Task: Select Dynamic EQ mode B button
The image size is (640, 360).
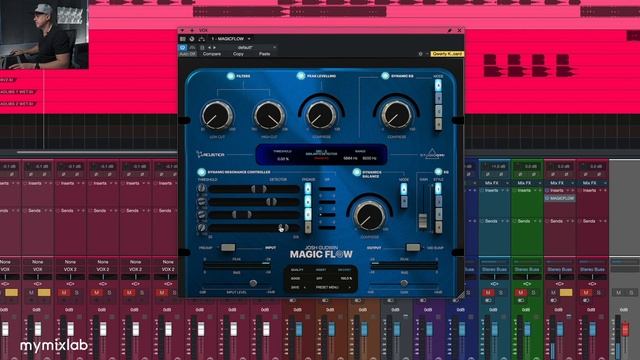Action: [x=438, y=98]
